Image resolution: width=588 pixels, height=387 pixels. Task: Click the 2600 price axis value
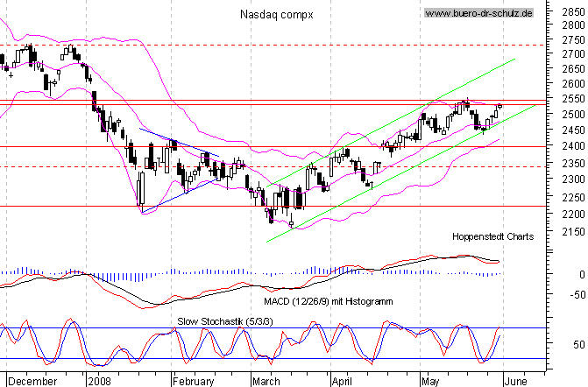573,83
